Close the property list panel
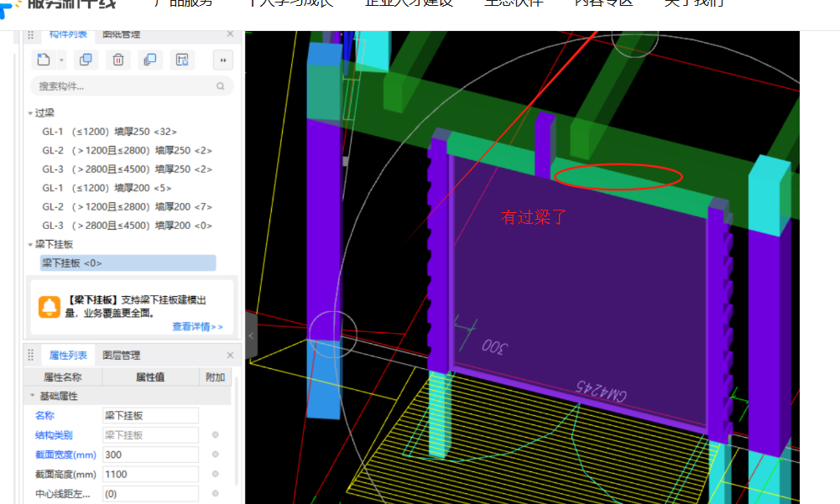840x504 pixels. tap(231, 355)
